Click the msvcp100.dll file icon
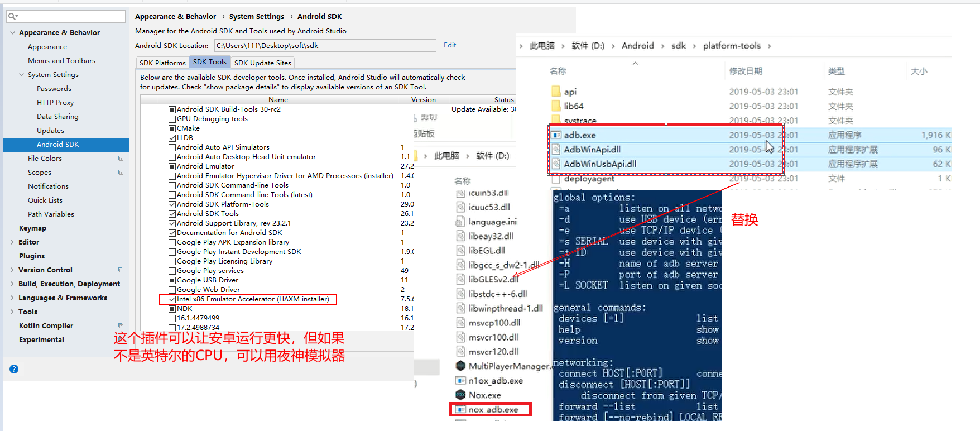Viewport: 980px width, 431px height. 460,323
